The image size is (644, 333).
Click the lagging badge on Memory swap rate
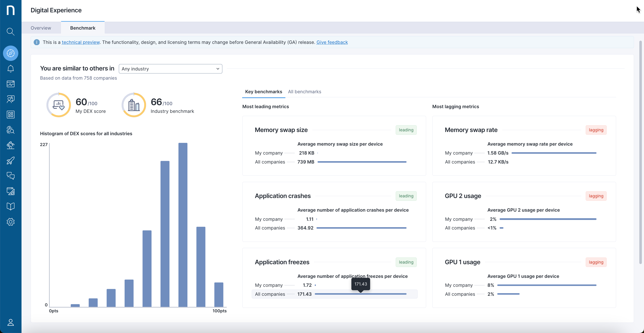coord(596,130)
